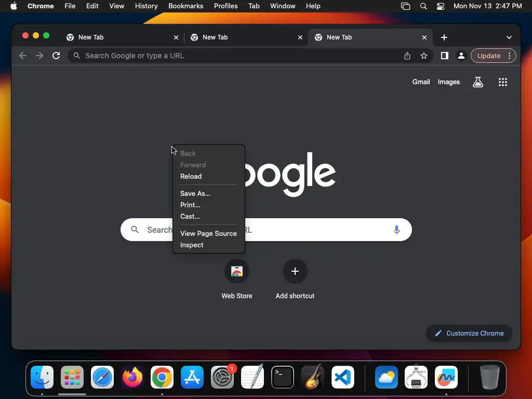
Task: Start voice search with the microphone icon
Action: pyautogui.click(x=396, y=230)
